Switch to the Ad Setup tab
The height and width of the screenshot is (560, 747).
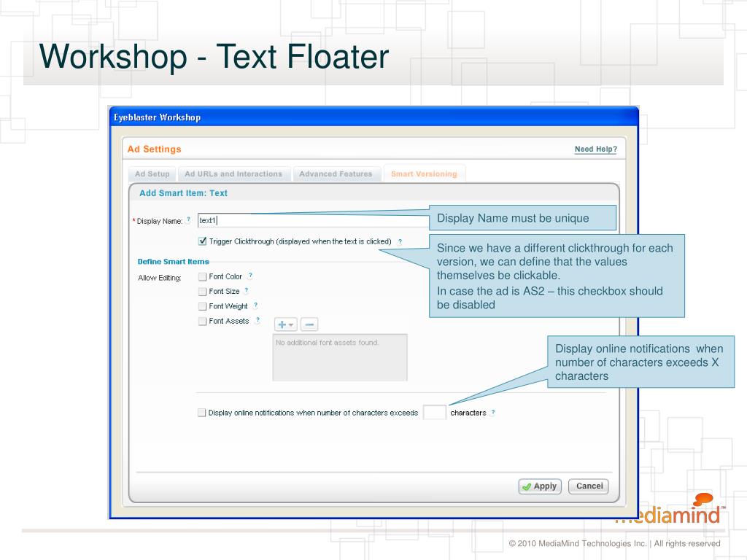pos(152,174)
